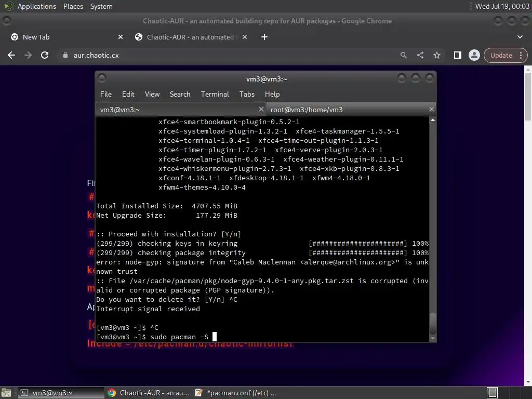Open the System menu

click(101, 6)
